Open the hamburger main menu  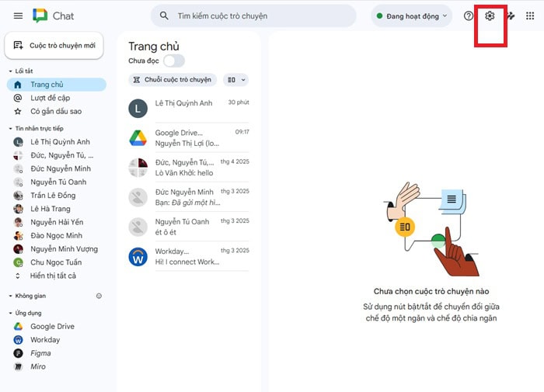(x=18, y=16)
